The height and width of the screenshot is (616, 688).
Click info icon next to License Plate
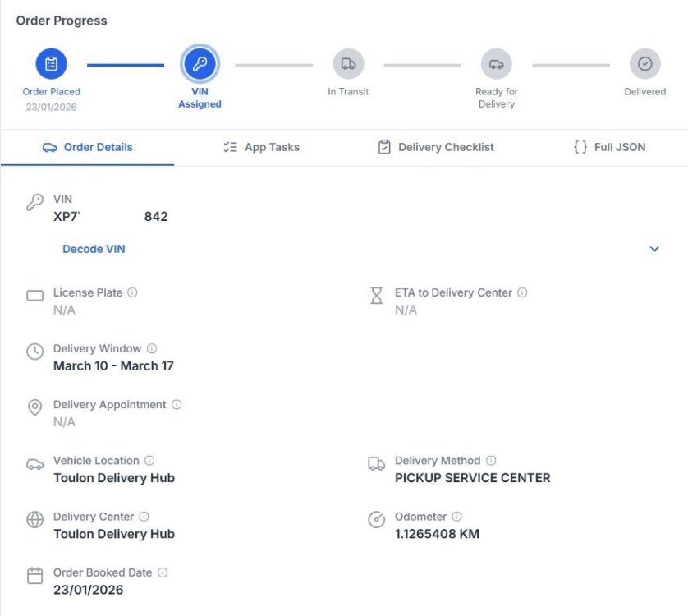(132, 292)
